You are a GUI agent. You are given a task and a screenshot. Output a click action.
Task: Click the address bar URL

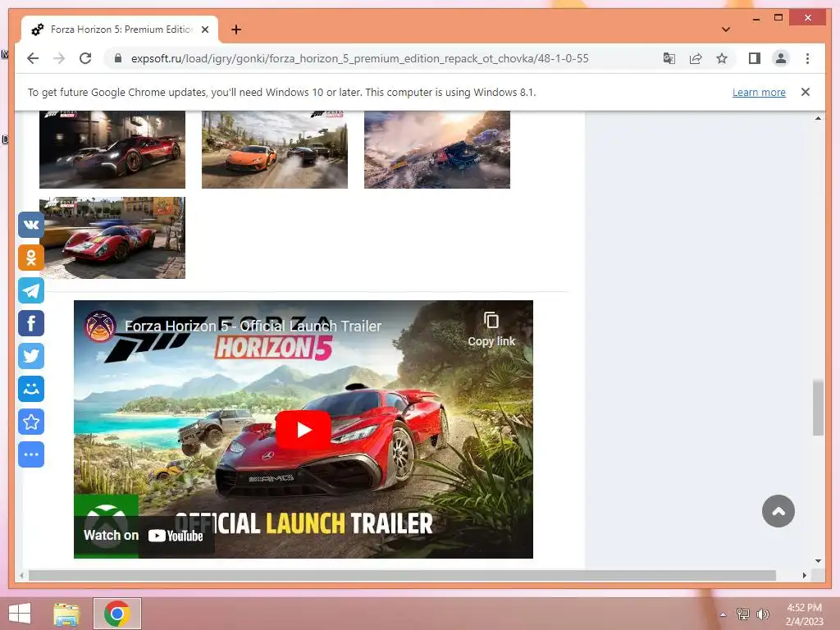click(360, 58)
